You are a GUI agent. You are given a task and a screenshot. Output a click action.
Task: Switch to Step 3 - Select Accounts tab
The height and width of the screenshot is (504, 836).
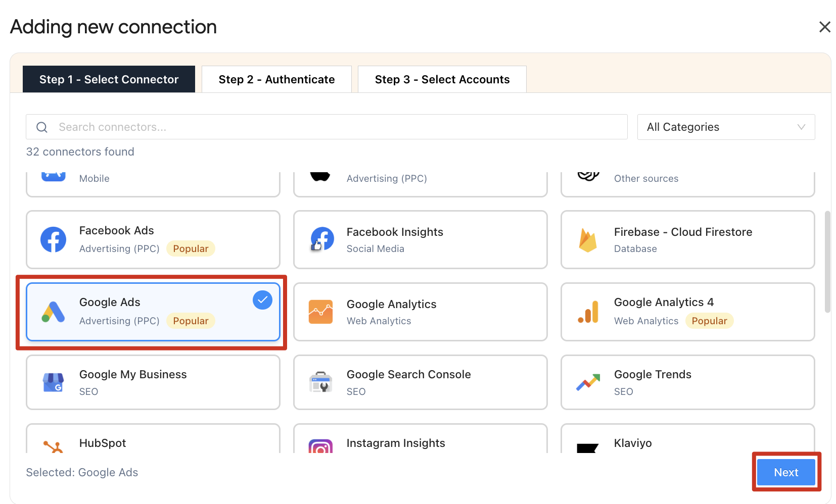pos(442,79)
